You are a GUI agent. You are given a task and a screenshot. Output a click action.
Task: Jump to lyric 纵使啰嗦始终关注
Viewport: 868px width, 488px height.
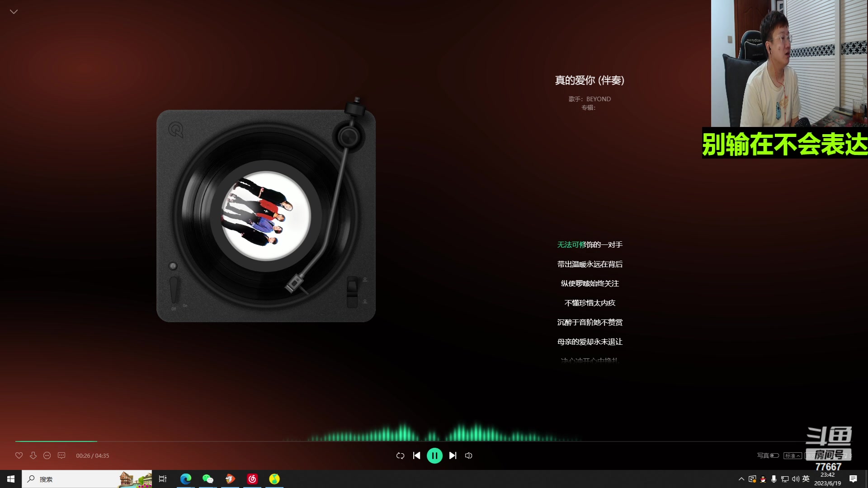coord(590,284)
